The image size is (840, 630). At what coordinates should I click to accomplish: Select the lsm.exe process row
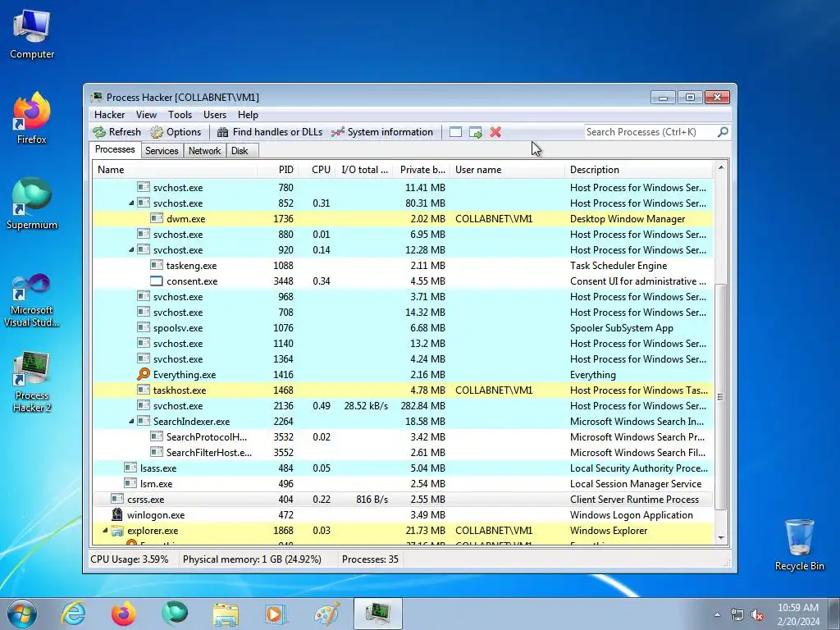[x=404, y=484]
